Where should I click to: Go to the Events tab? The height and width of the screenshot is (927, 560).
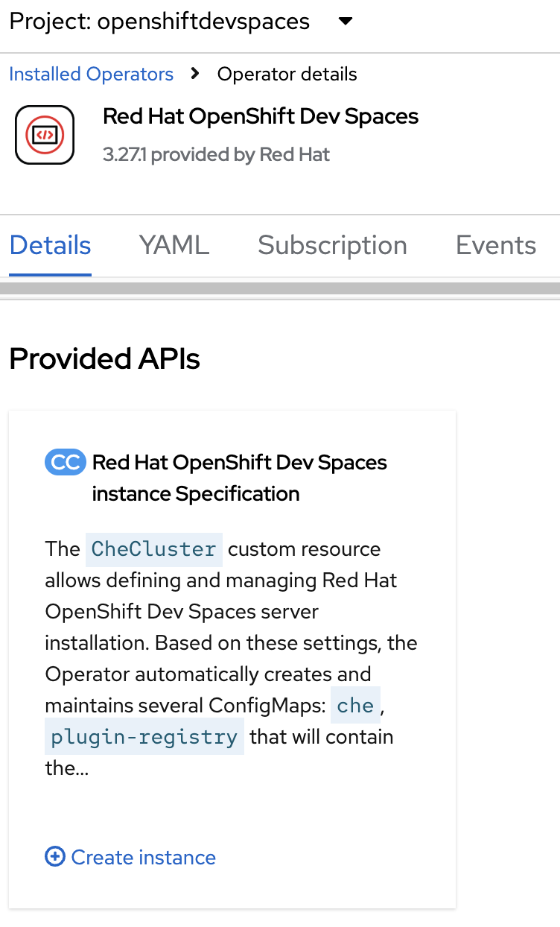[496, 245]
